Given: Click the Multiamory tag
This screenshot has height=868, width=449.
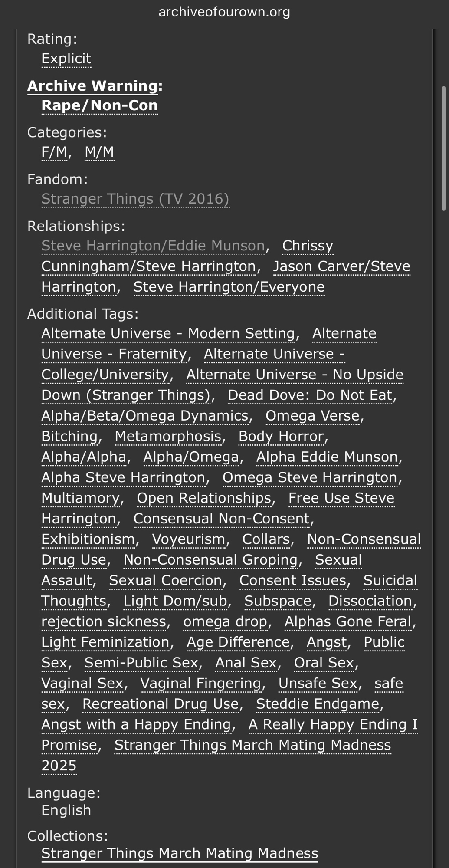Looking at the screenshot, I should (x=80, y=498).
